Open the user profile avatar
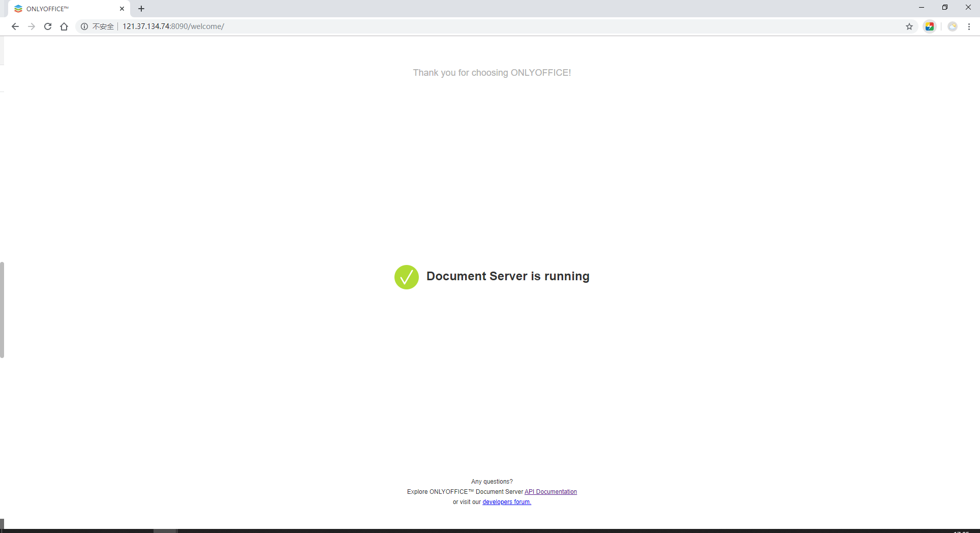This screenshot has height=533, width=980. click(953, 26)
